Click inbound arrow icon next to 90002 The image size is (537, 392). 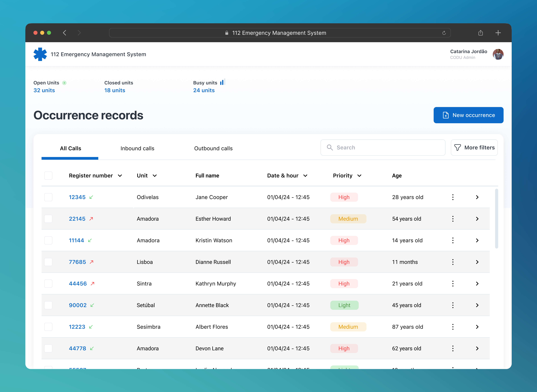pos(92,305)
